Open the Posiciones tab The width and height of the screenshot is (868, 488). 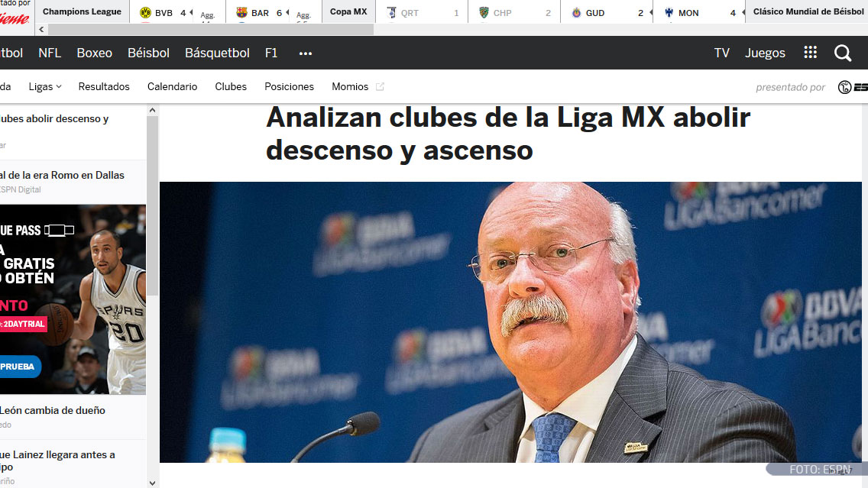pyautogui.click(x=289, y=87)
